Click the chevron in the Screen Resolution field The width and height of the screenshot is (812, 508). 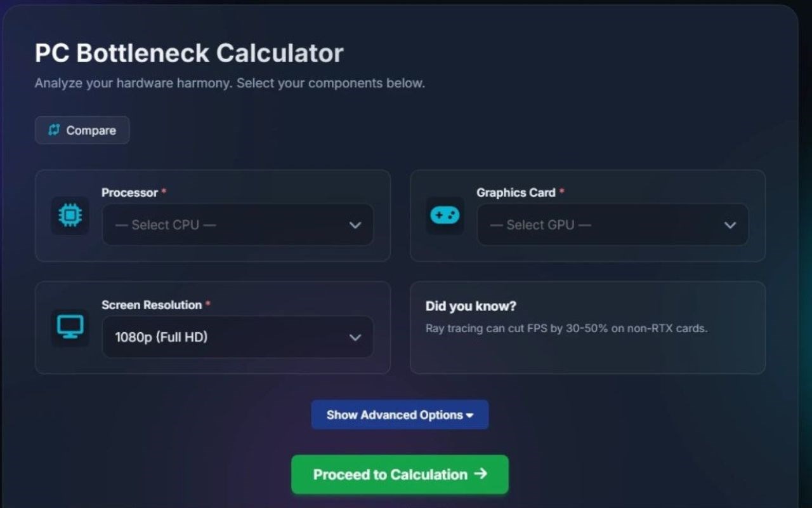point(355,337)
